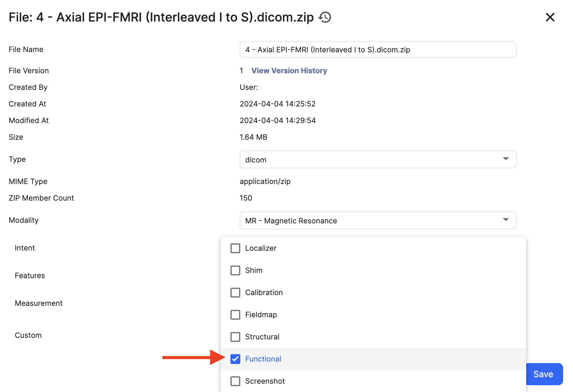Select the '1.64 MB' size value
The height and width of the screenshot is (392, 573).
coord(254,137)
